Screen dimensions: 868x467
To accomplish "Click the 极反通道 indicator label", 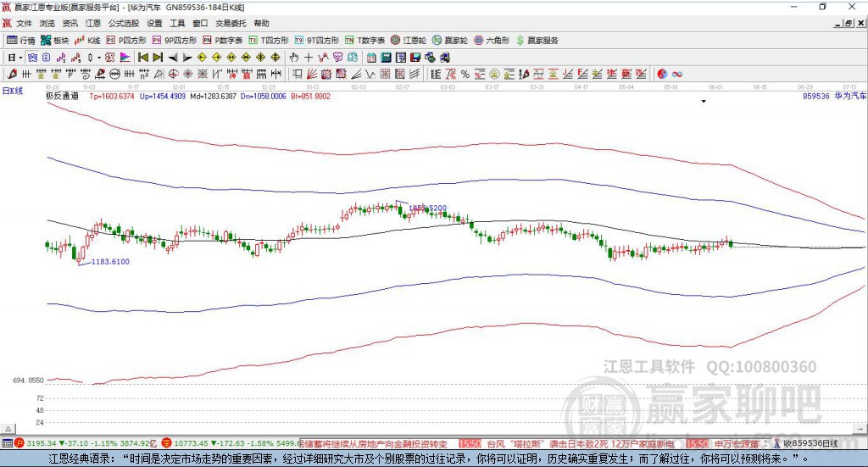I will (62, 97).
